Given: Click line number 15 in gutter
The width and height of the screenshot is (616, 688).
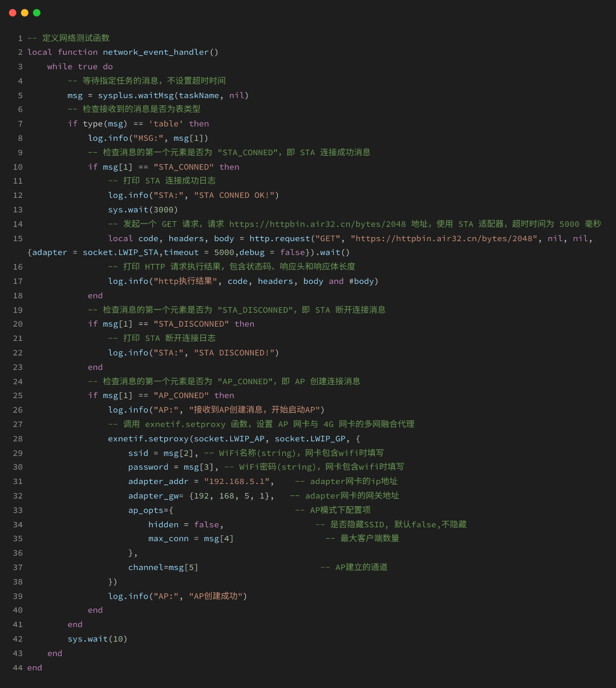Looking at the screenshot, I should point(18,238).
